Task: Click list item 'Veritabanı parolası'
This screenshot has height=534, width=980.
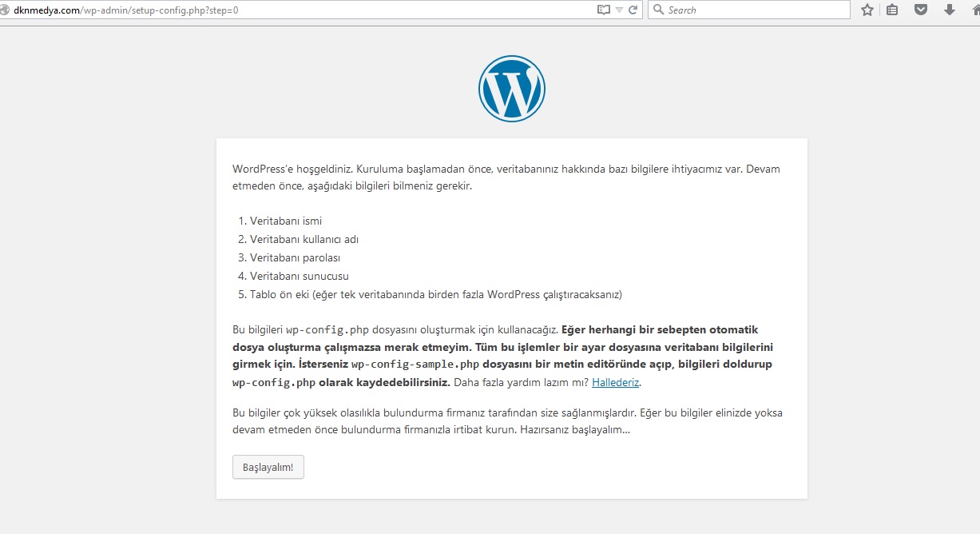Action: coord(296,257)
